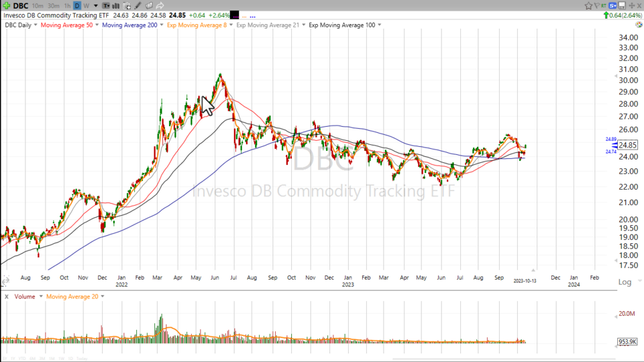Click the flag icon at top right
This screenshot has width=644, height=362.
(597, 6)
